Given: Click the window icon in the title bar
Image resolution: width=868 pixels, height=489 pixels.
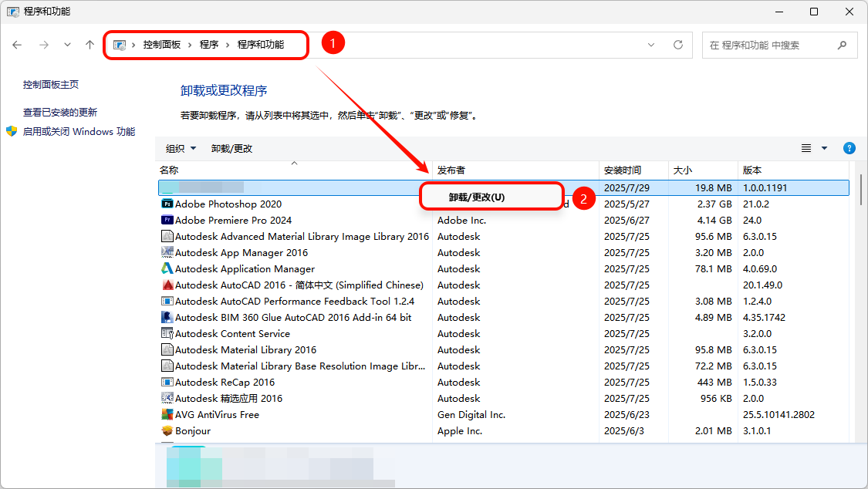Looking at the screenshot, I should (x=13, y=12).
